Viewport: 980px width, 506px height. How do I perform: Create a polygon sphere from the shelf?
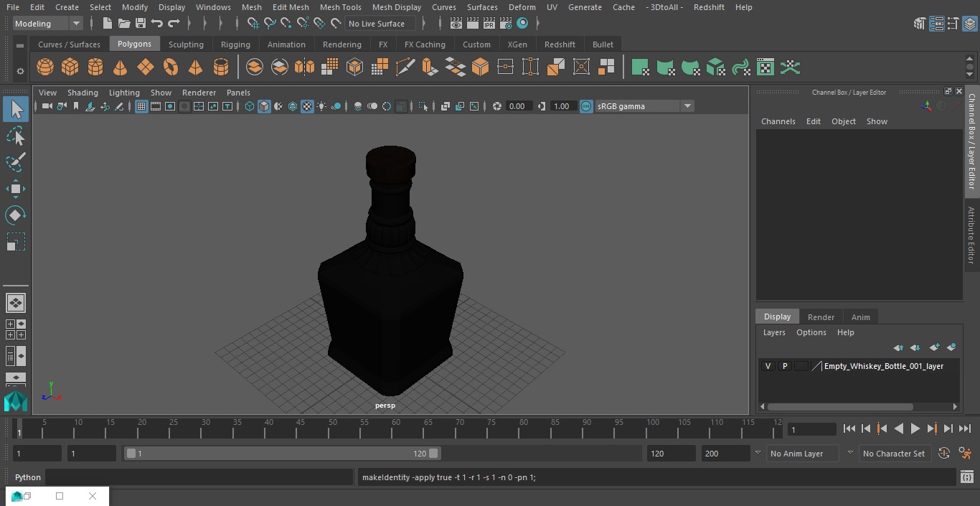45,67
